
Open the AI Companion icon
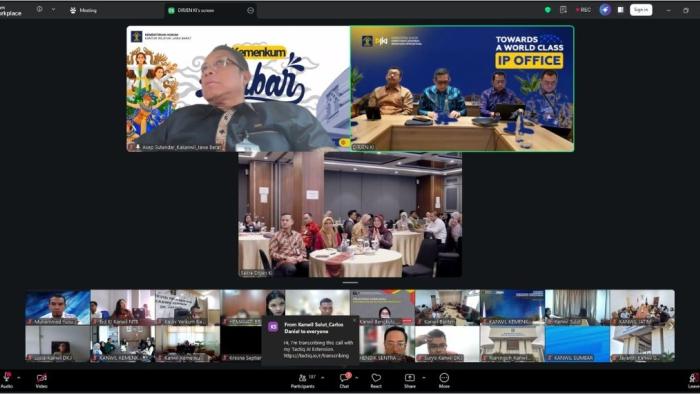(x=605, y=10)
